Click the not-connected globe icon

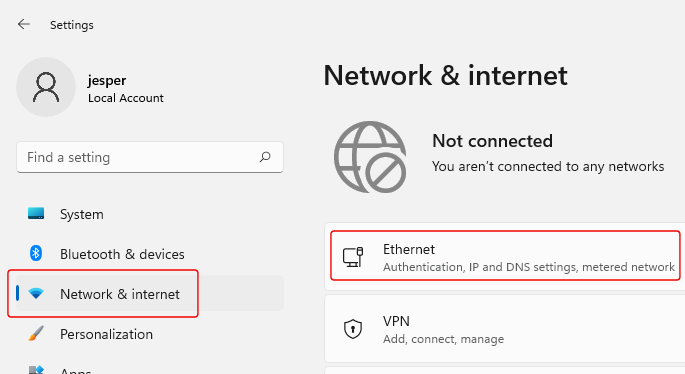pyautogui.click(x=370, y=157)
